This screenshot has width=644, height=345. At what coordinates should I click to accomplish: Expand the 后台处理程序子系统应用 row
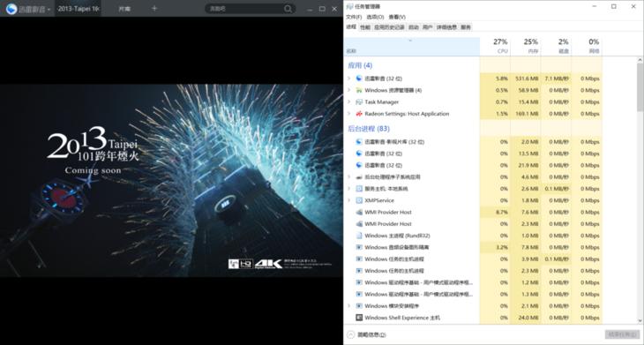pos(349,177)
